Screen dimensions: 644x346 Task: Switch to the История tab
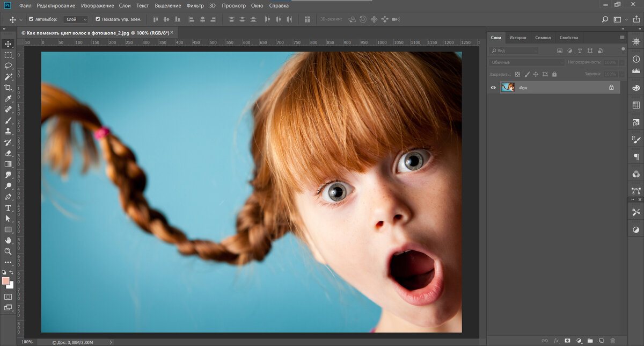[x=517, y=38]
